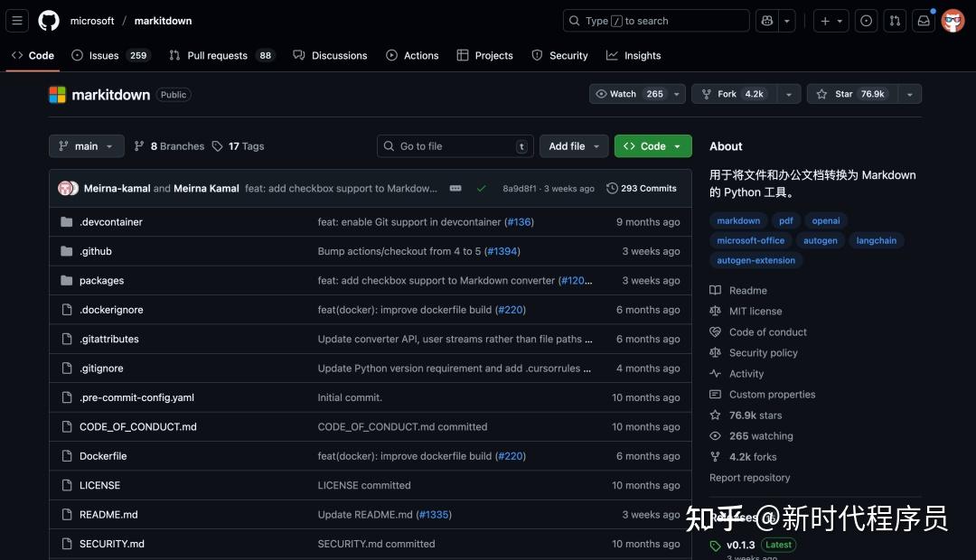The height and width of the screenshot is (560, 976).
Task: Open GitHub home via the Octocat logo
Action: coord(48,20)
